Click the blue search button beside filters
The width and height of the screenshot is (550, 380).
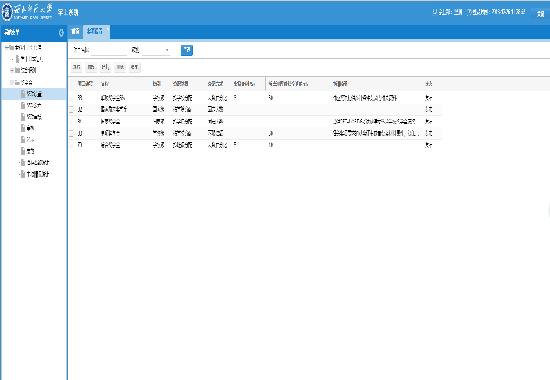pyautogui.click(x=187, y=50)
